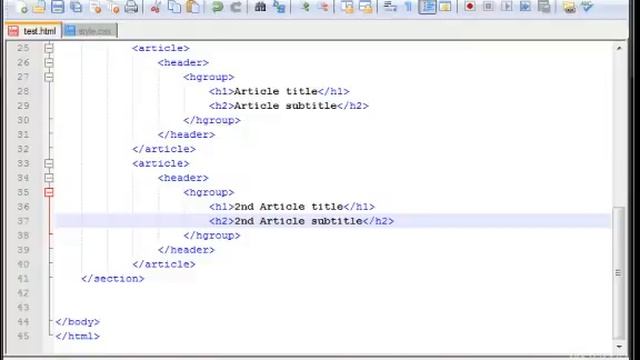
Task: Click the macro Playback button
Action: [x=507, y=7]
